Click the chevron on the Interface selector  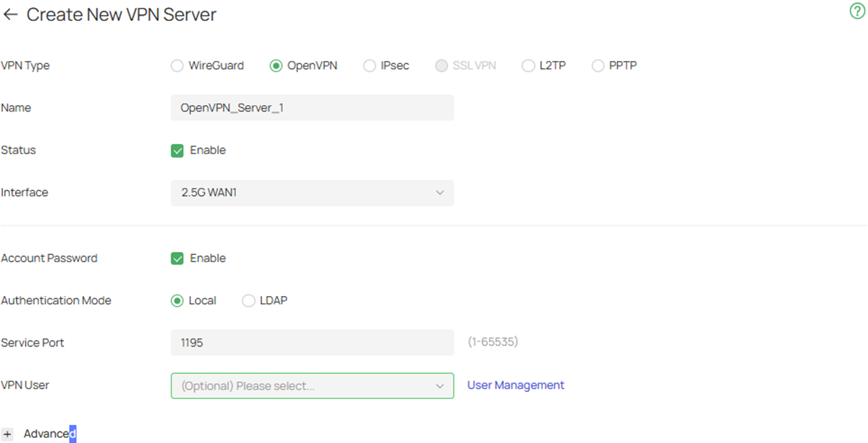pos(440,192)
